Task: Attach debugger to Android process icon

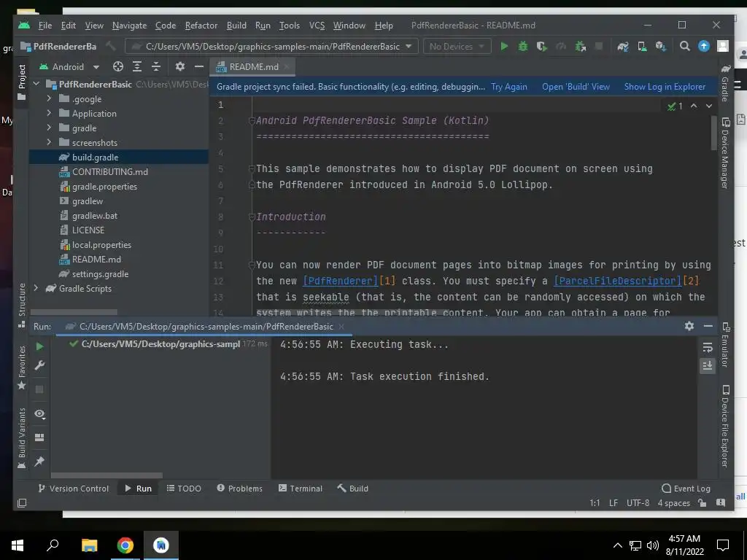Action: (x=580, y=46)
